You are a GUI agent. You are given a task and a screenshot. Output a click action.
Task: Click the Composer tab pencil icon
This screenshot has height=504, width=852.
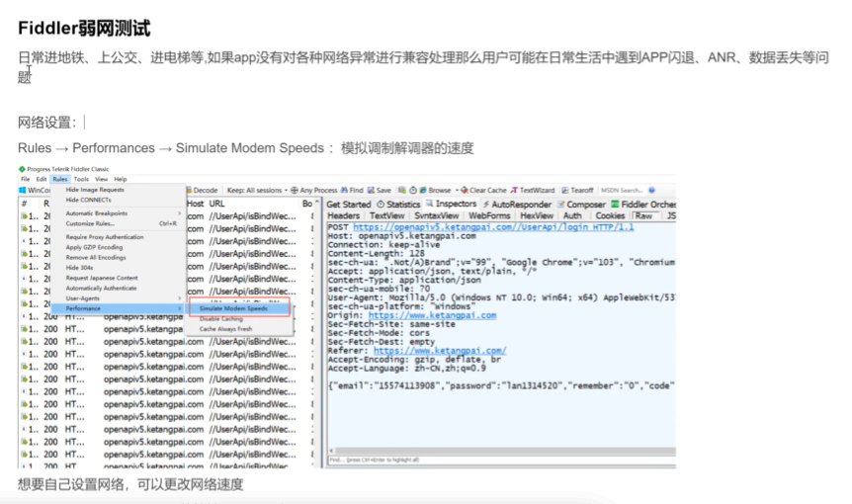(560, 205)
